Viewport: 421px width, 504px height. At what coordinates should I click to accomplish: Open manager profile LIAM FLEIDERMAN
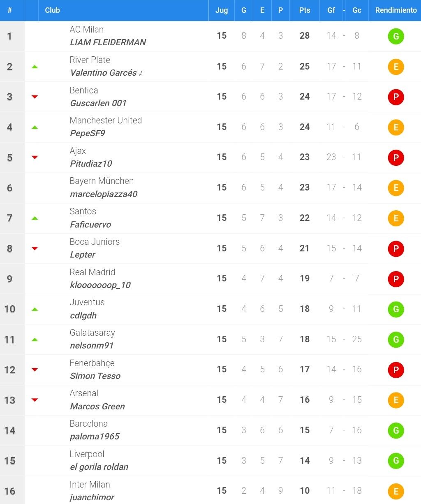(108, 42)
